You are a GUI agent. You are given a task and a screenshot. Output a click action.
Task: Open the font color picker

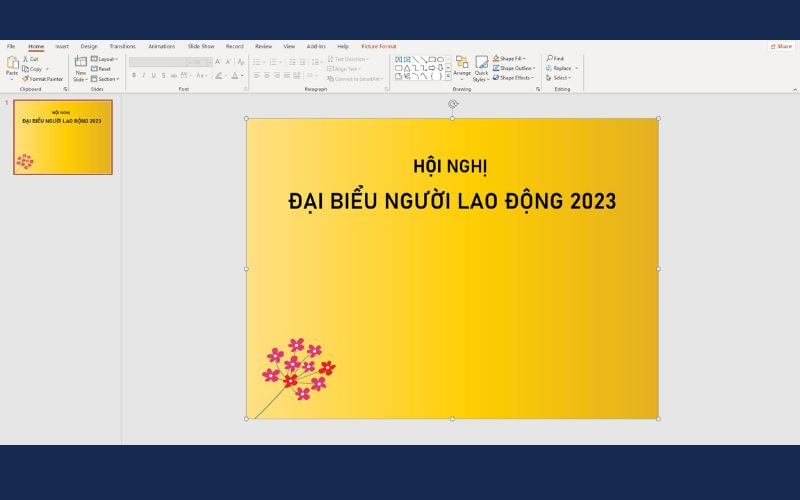[x=237, y=76]
